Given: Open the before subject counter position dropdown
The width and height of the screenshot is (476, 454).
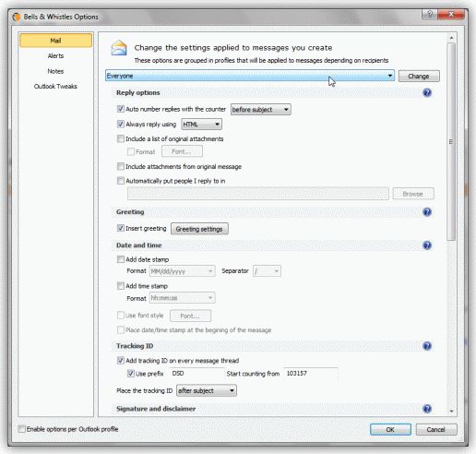Looking at the screenshot, I should [x=261, y=110].
